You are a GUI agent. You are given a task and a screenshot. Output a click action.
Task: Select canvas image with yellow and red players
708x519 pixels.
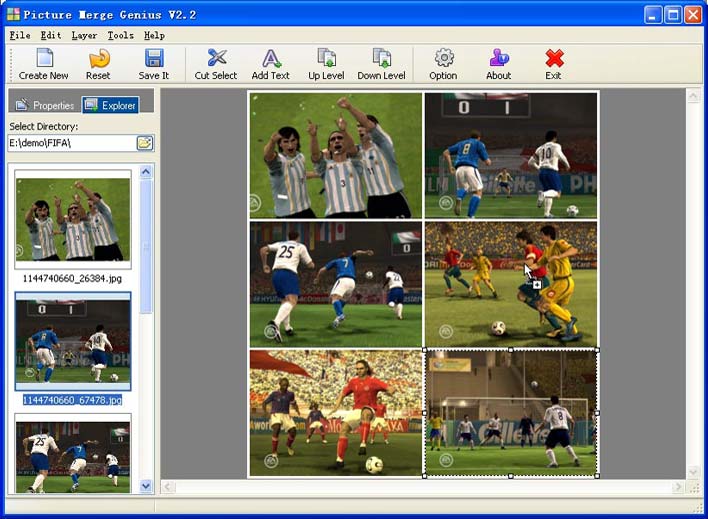(x=511, y=284)
